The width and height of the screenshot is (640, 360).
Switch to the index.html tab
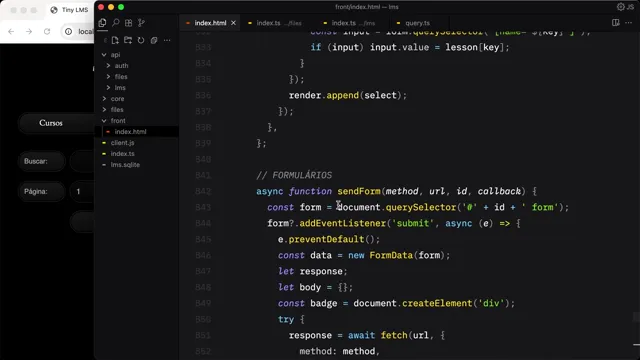point(210,23)
